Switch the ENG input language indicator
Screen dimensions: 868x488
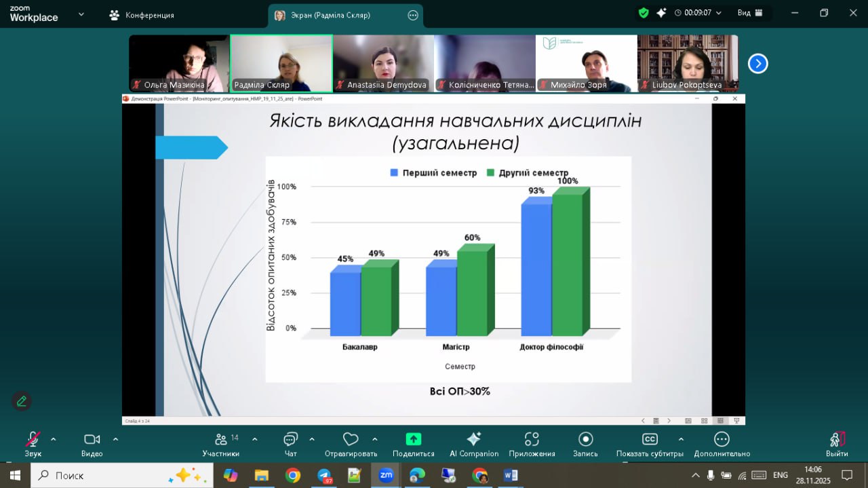781,475
